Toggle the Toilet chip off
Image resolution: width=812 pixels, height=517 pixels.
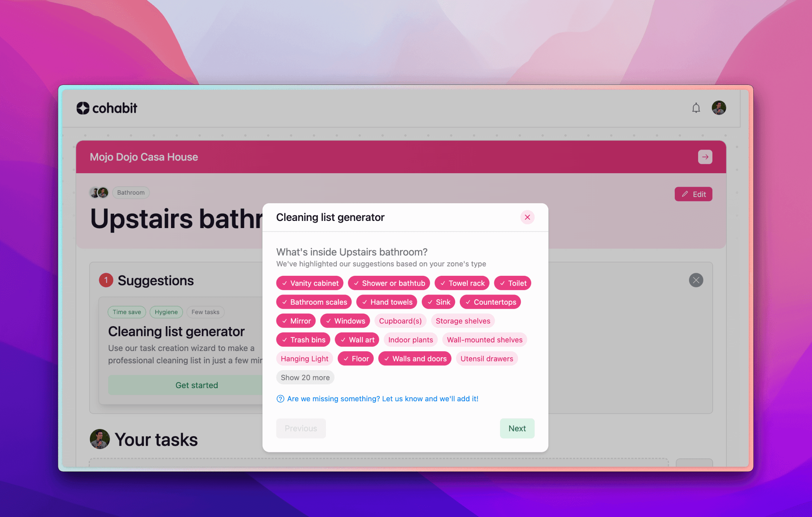[512, 283]
